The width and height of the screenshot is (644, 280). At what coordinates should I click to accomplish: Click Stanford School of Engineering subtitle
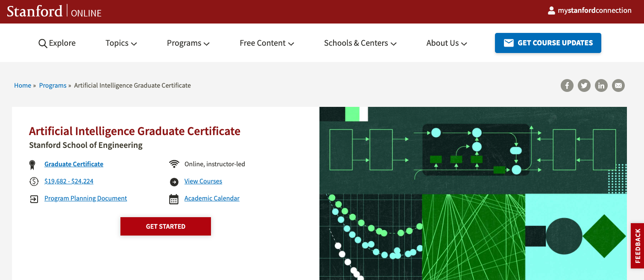(x=86, y=145)
